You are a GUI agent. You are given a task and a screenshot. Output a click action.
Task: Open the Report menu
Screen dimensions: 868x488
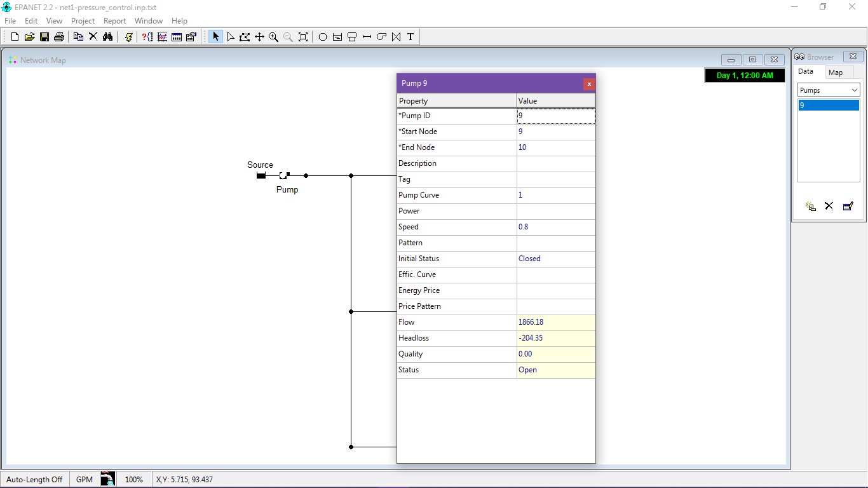(x=114, y=20)
